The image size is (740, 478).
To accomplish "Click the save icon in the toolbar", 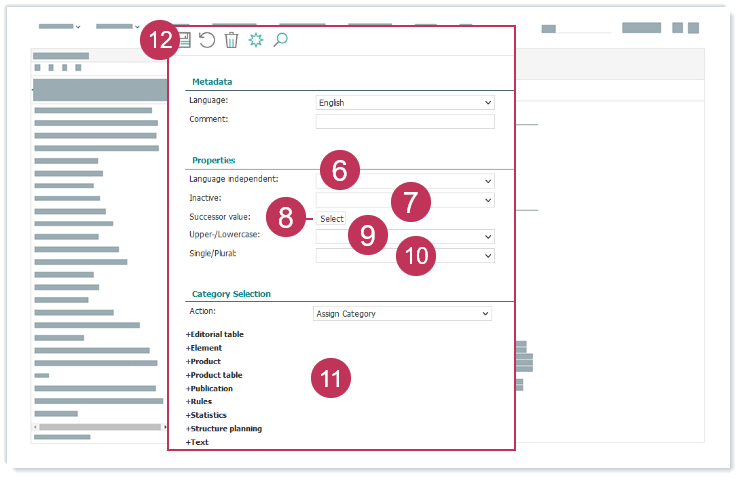I will pyautogui.click(x=185, y=40).
